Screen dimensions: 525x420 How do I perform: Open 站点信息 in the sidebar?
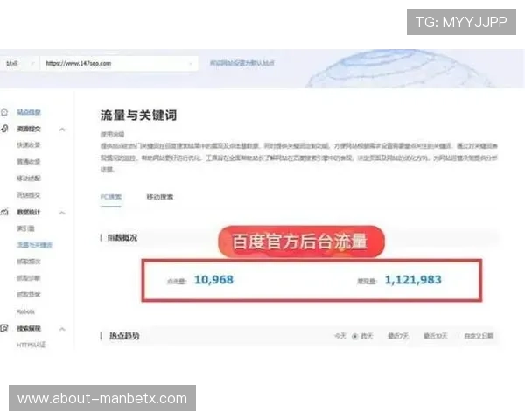[29, 112]
